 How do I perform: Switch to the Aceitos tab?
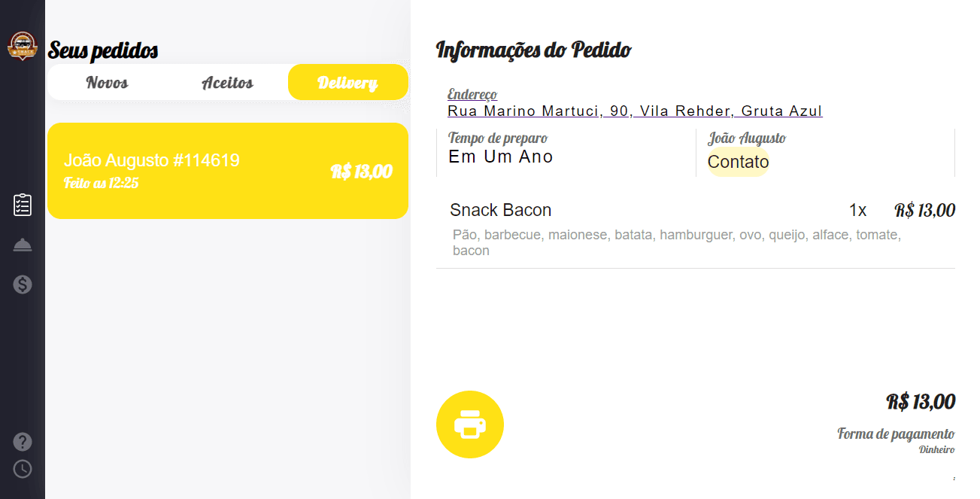[227, 83]
